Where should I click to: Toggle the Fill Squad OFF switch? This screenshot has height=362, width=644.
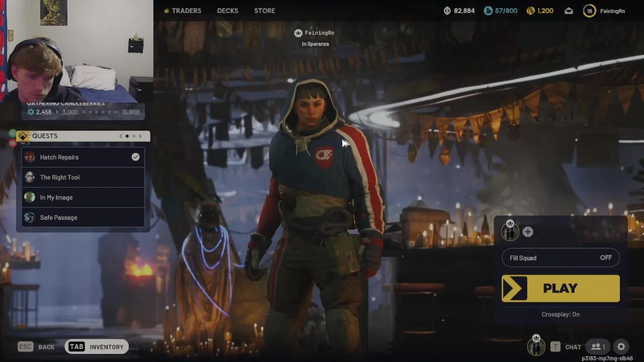coord(560,258)
